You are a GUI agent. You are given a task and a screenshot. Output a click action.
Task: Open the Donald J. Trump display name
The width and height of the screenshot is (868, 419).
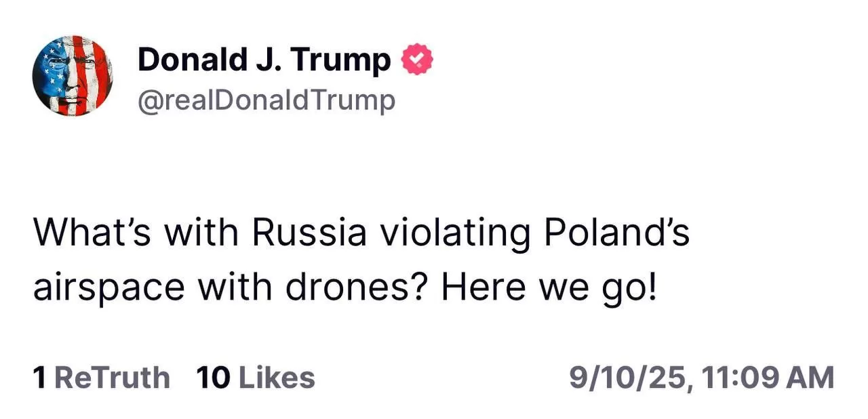click(264, 60)
